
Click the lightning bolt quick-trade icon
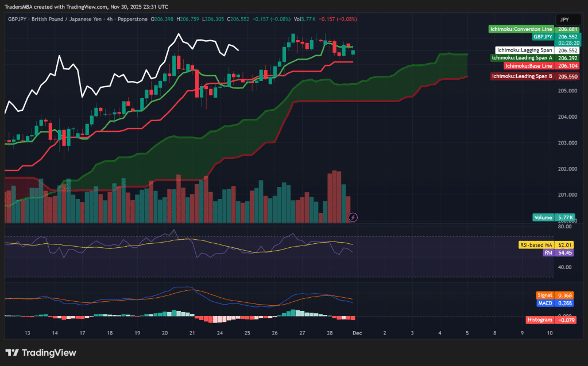[352, 217]
